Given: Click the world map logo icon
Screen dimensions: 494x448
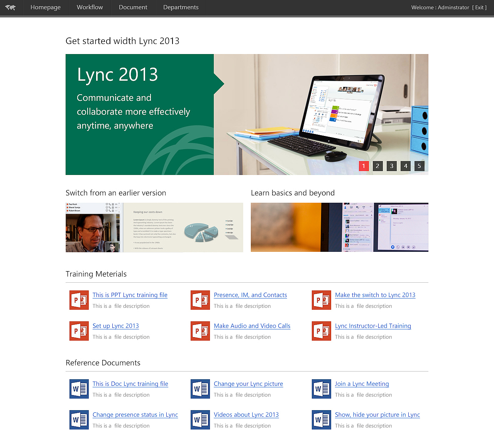Looking at the screenshot, I should pos(10,7).
